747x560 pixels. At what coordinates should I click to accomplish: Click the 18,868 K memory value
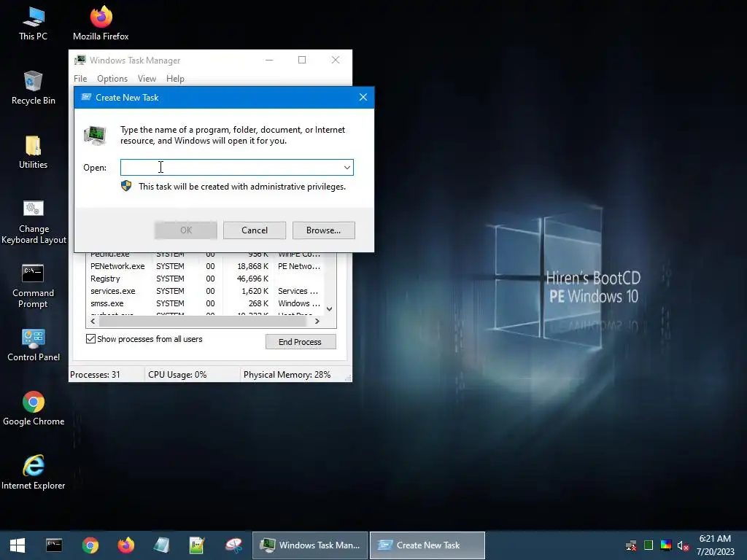coord(252,267)
